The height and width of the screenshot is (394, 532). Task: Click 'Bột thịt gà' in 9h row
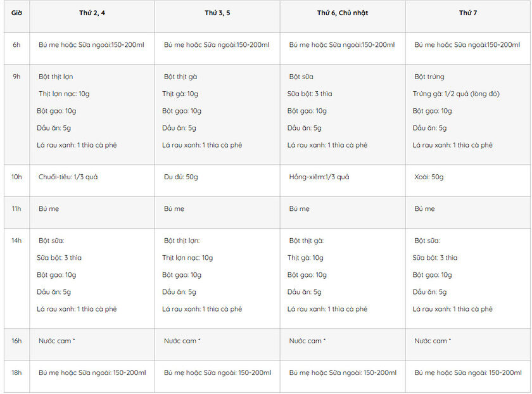(x=180, y=77)
